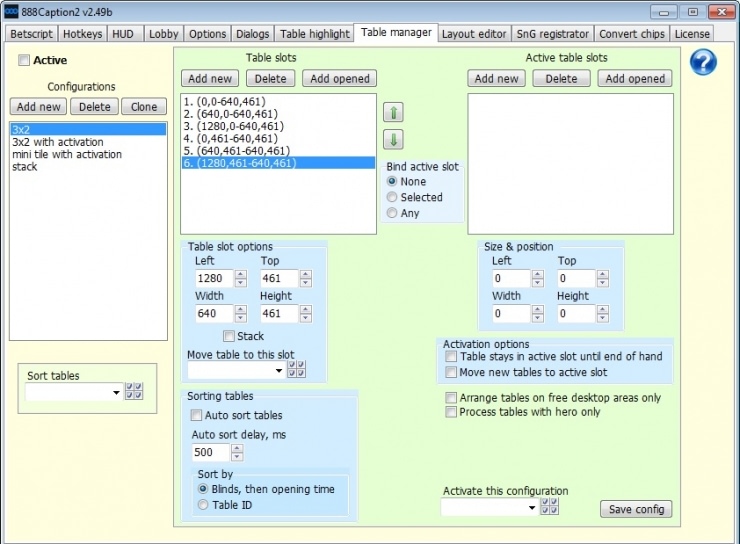
Task: Click Delete under Configurations
Action: (x=94, y=107)
